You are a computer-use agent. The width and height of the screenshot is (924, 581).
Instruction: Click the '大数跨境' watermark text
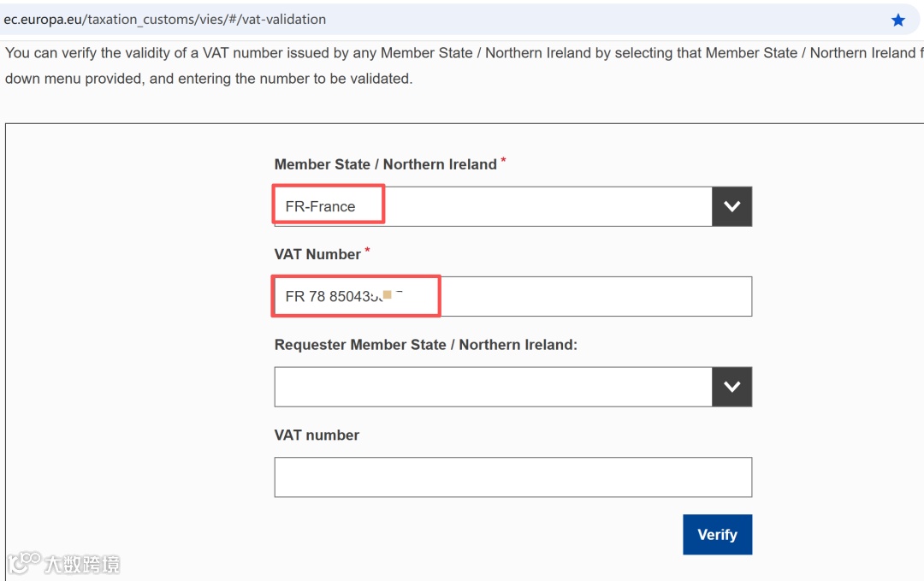(x=82, y=564)
